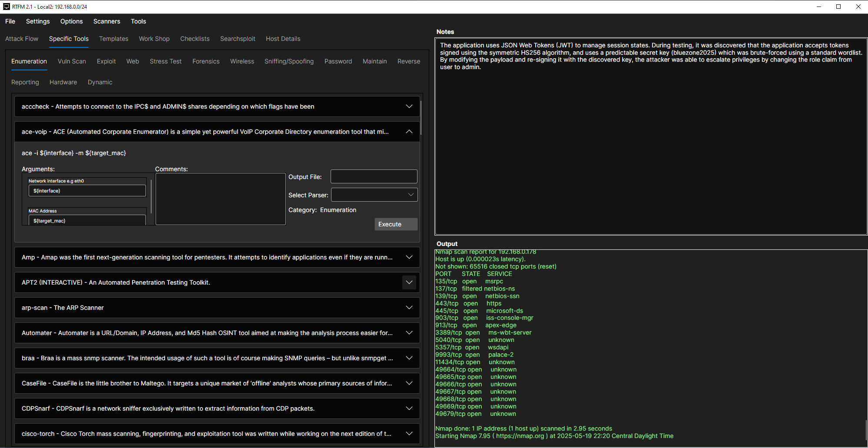Open the Templates tab
Viewport: 868px width, 448px height.
point(113,39)
